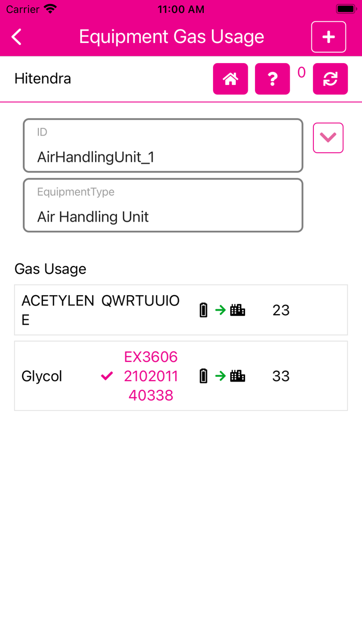Click inside the EquipmentType input field
The height and width of the screenshot is (644, 362).
(x=163, y=216)
